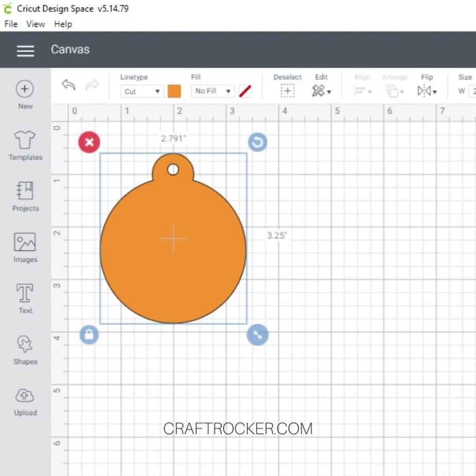Undo the last action
The height and width of the screenshot is (476, 476).
[69, 84]
